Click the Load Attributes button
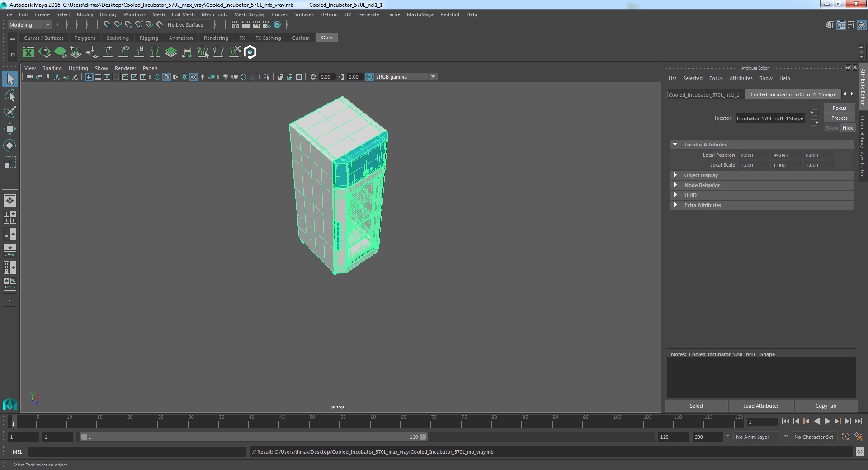The height and width of the screenshot is (470, 868). (761, 406)
